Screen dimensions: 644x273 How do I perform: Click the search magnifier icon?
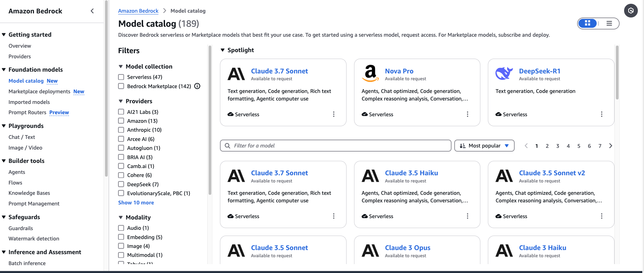click(x=227, y=146)
